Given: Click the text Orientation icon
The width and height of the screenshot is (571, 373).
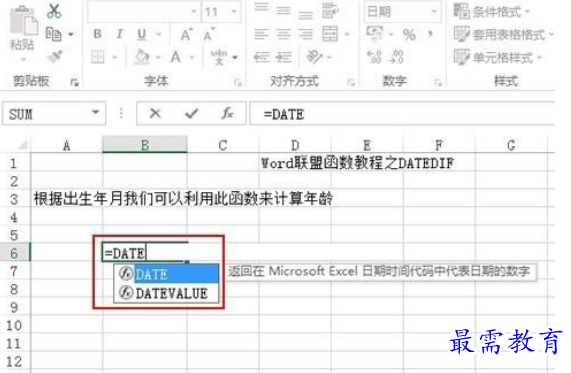Looking at the screenshot, I should coord(314,57).
